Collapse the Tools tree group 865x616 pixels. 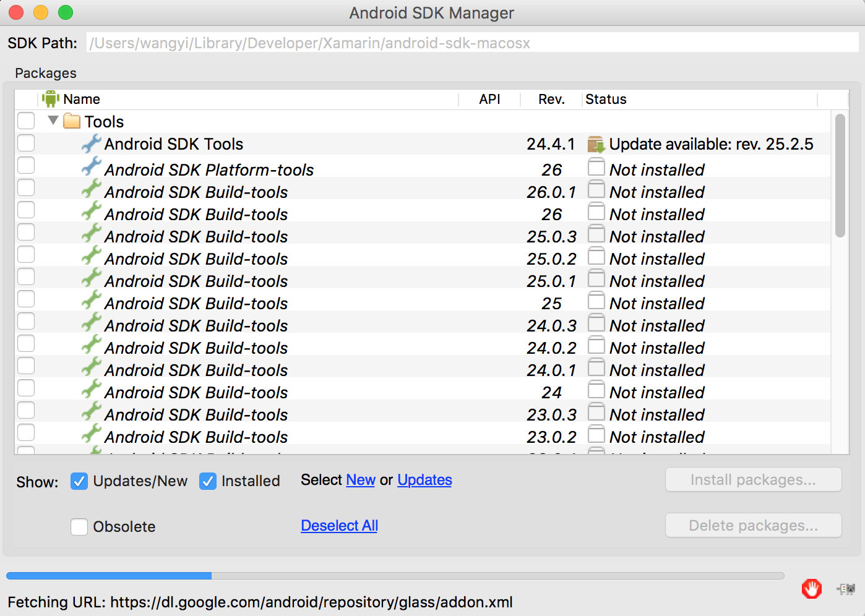tap(53, 121)
